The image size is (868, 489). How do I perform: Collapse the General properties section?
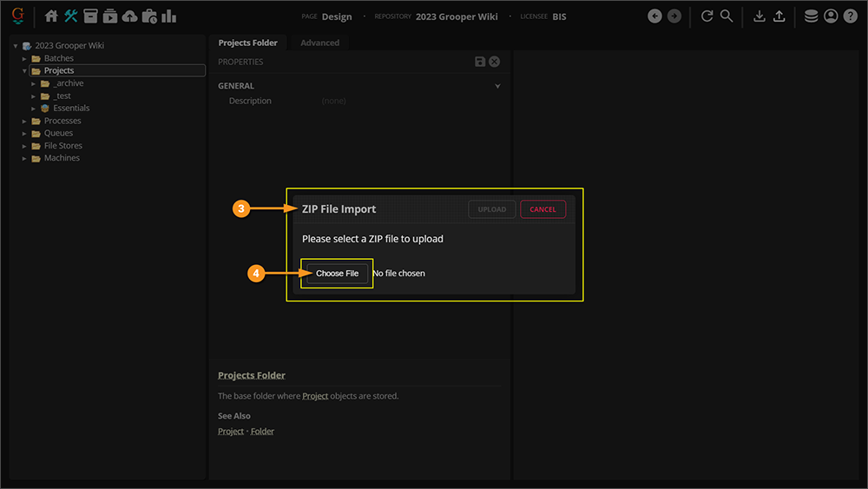coord(497,86)
